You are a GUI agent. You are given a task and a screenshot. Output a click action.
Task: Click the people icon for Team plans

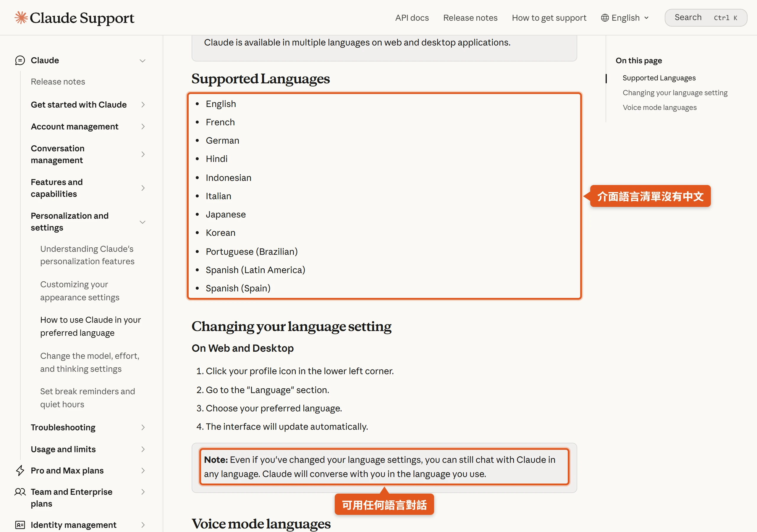pos(20,492)
